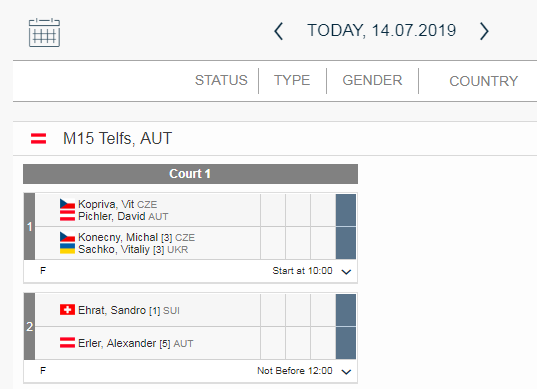Viewport: 537px width, 389px height.
Task: Go to previous day arrow
Action: point(279,31)
